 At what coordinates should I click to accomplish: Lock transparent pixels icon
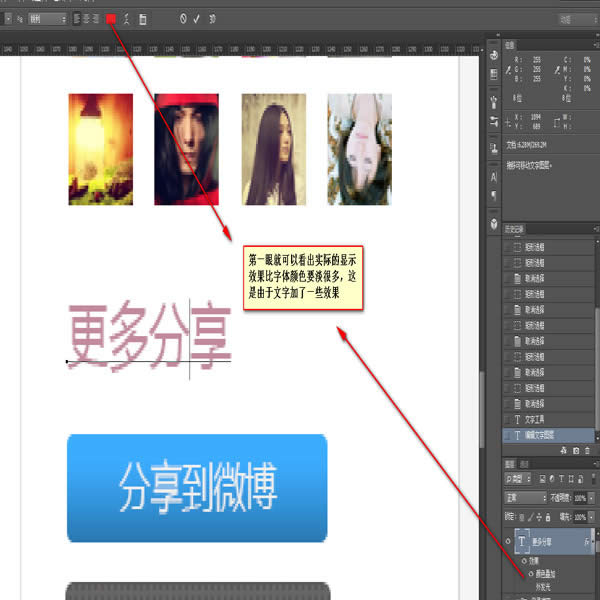point(522,517)
